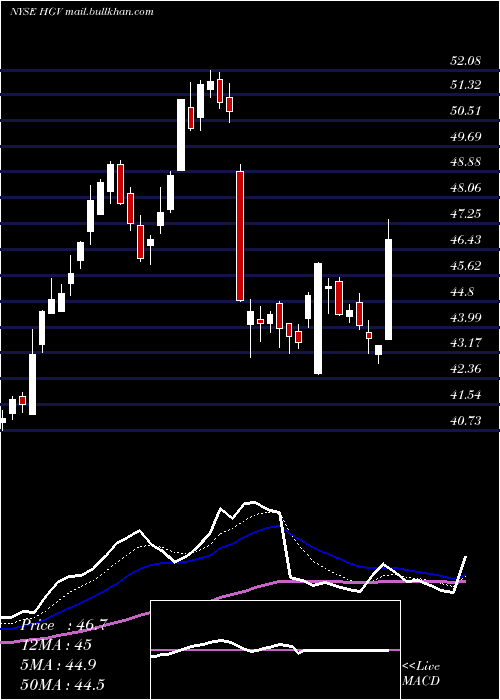500x700 pixels.
Task: Click the NYSE HGV mail.bullkhan.com title text
Action: [82, 12]
